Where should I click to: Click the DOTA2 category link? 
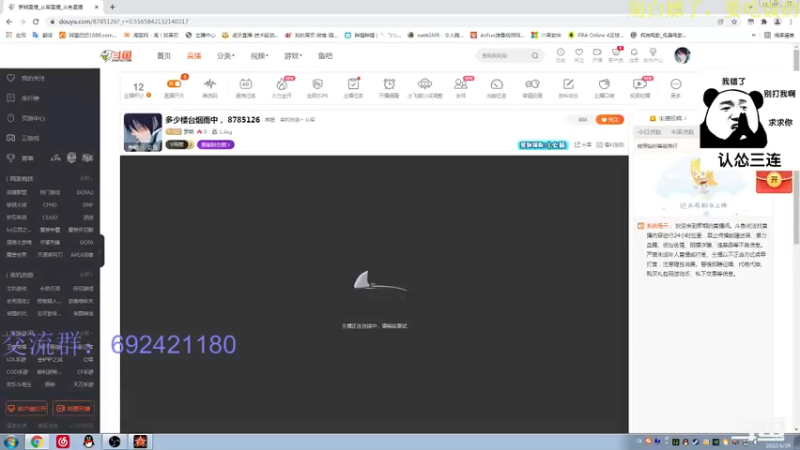(x=85, y=192)
